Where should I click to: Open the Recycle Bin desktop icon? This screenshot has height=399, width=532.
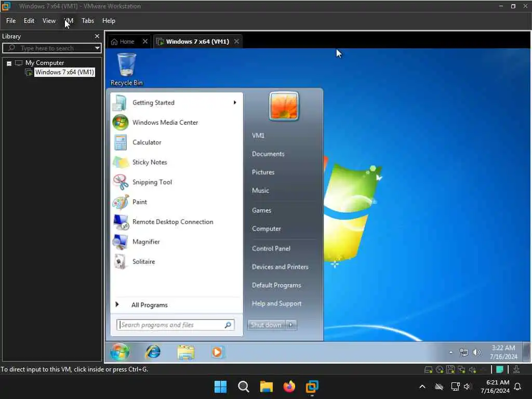[x=127, y=69]
